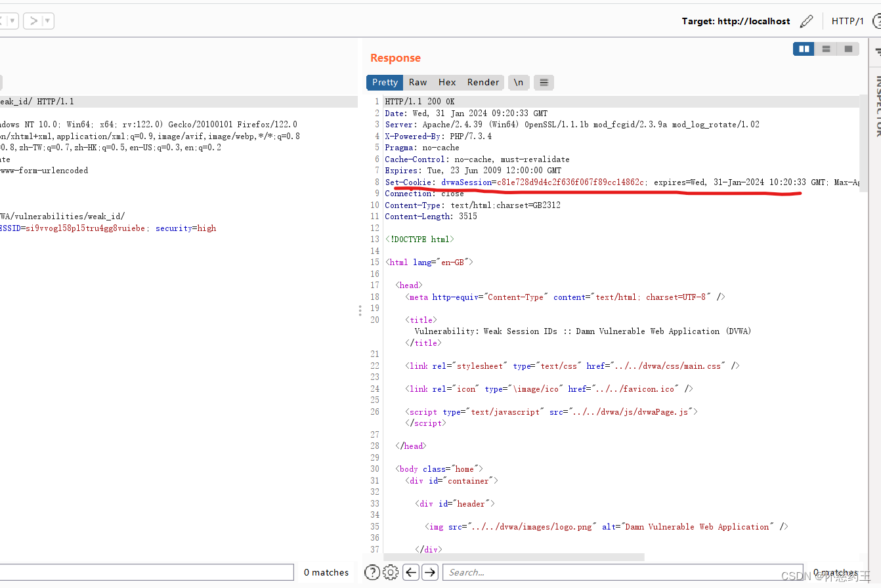Open the forward history dropdown arrow
Image resolution: width=881 pixels, height=588 pixels.
(48, 21)
